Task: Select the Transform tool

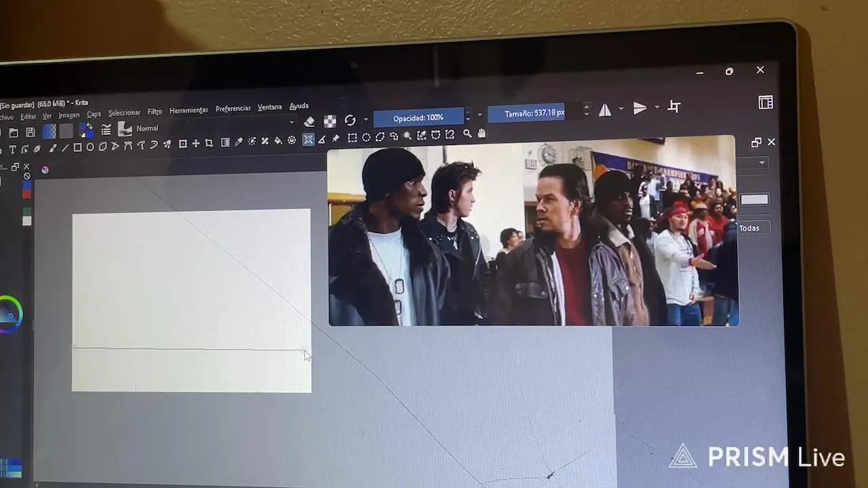Action: 182,144
